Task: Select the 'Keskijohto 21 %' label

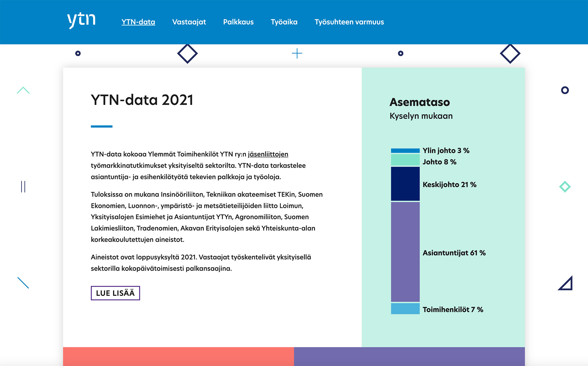Action: click(x=450, y=185)
